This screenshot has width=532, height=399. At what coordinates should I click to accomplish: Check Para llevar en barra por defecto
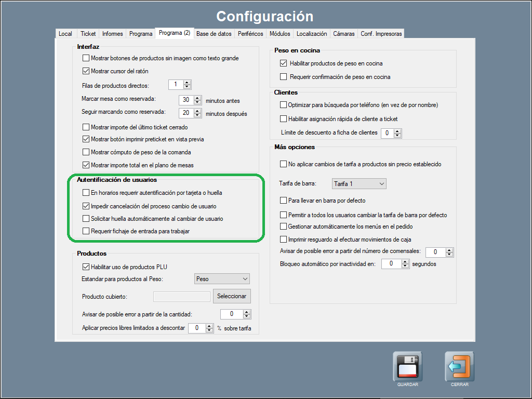(283, 200)
